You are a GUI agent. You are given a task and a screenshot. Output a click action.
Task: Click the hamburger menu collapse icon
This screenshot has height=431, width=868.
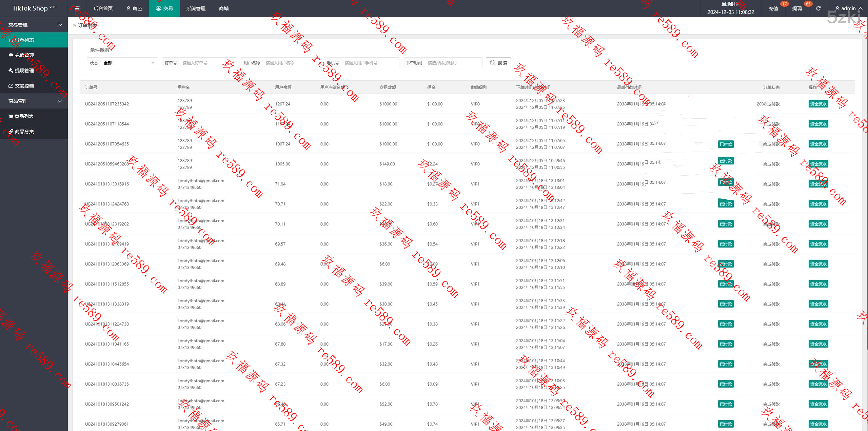(77, 8)
